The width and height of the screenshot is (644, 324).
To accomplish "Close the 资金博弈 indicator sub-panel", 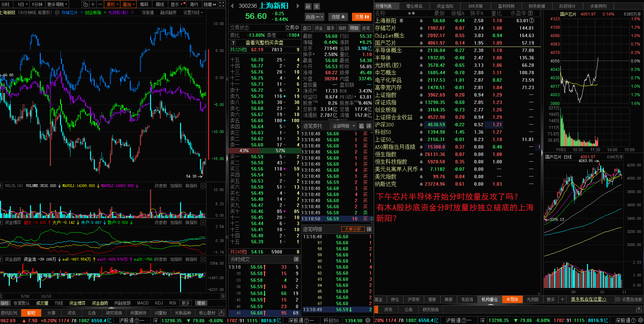I will click(x=203, y=222).
